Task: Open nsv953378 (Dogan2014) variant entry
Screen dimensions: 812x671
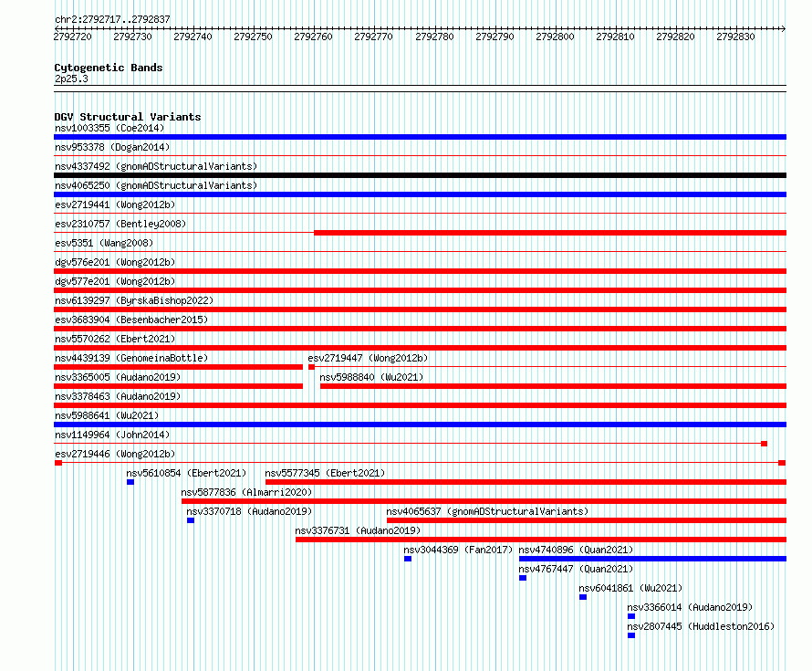Action: point(112,147)
